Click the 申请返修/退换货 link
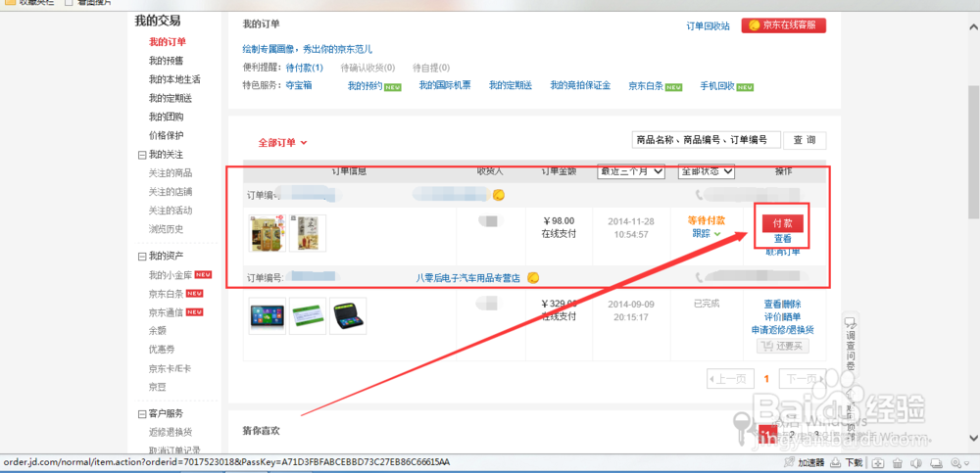The height and width of the screenshot is (473, 980). click(782, 330)
